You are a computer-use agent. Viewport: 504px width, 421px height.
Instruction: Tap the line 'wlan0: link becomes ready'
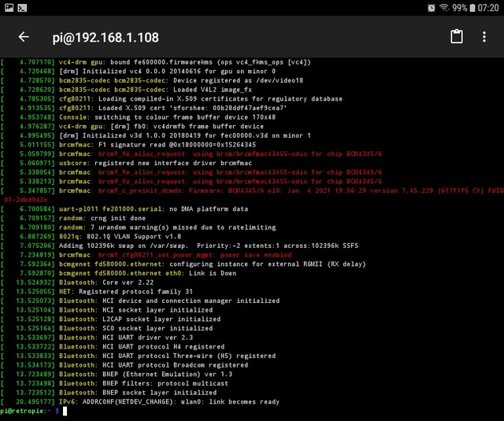click(140, 402)
